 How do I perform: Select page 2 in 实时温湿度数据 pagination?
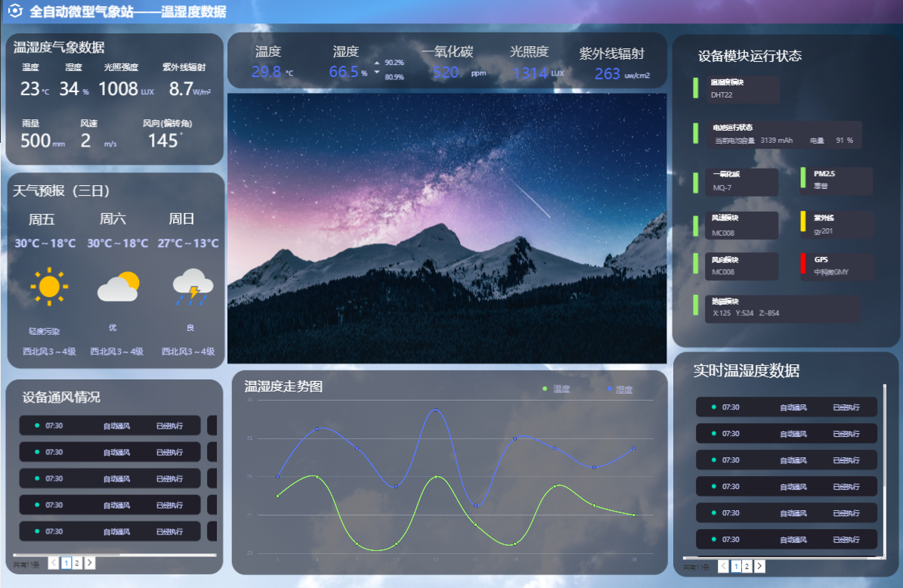pyautogui.click(x=747, y=566)
